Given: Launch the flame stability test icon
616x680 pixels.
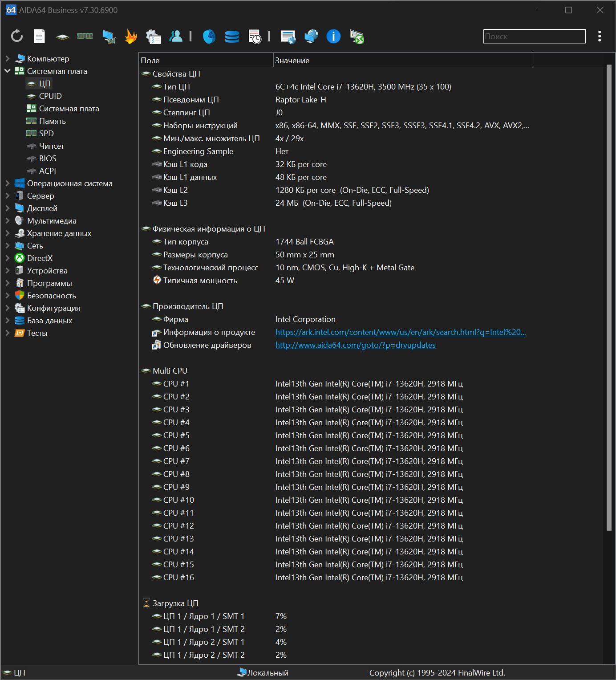Looking at the screenshot, I should (131, 36).
